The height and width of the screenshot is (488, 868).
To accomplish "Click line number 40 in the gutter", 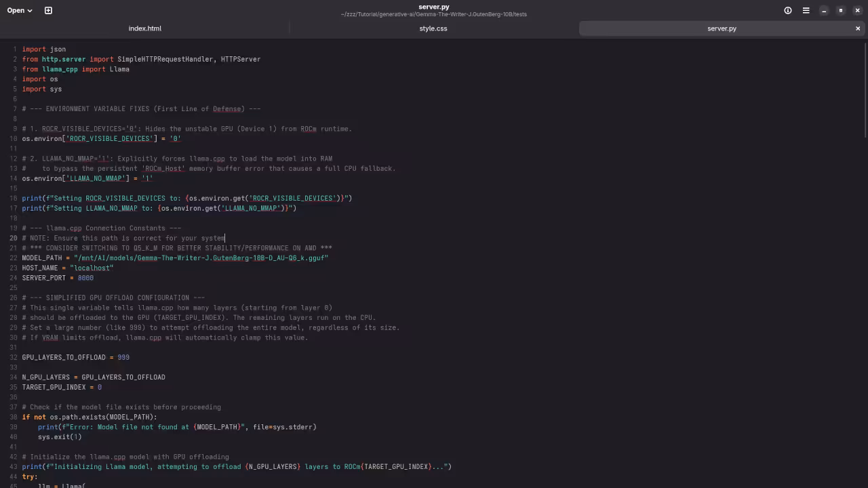I will point(13,436).
